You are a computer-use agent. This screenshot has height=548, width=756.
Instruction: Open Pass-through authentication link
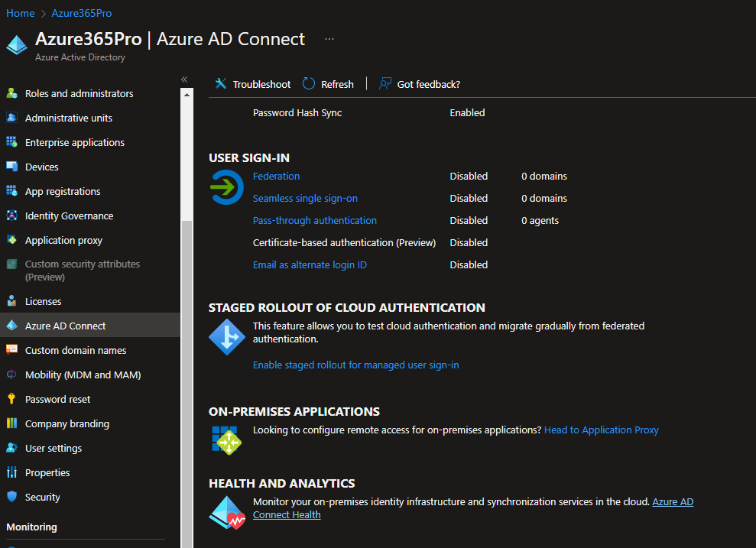pos(315,220)
